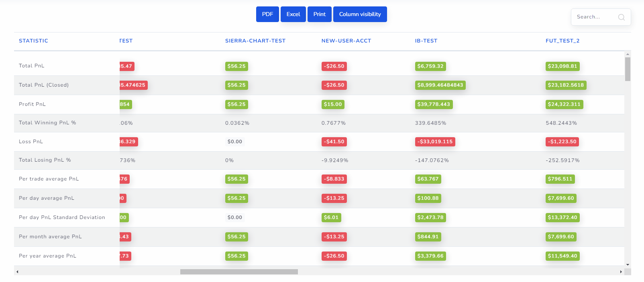
Task: Select the FUT_TEST_2 Loss PnL -$1,223.50 badge
Action: tap(562, 142)
